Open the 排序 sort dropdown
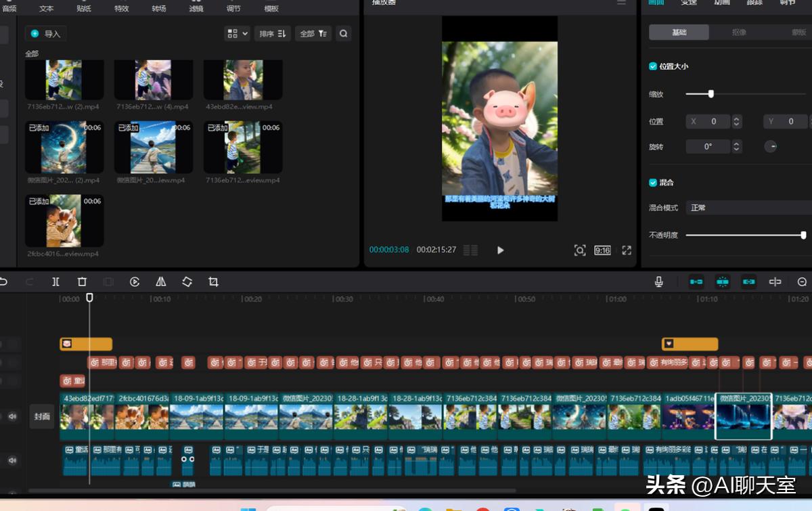The width and height of the screenshot is (812, 511). (273, 33)
